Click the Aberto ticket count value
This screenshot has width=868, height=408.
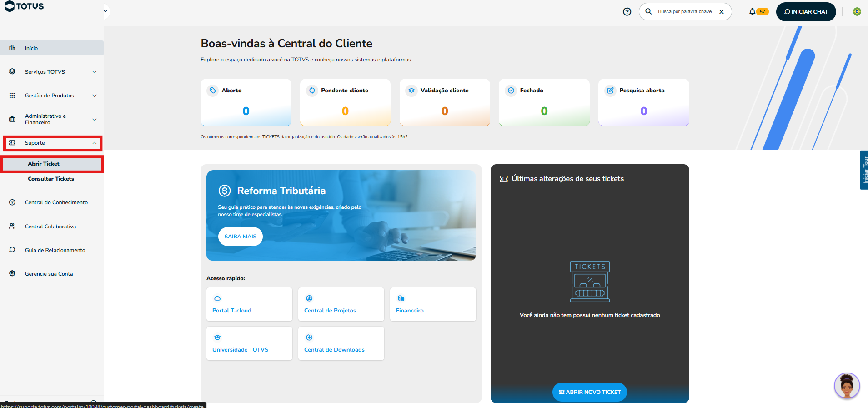point(246,111)
